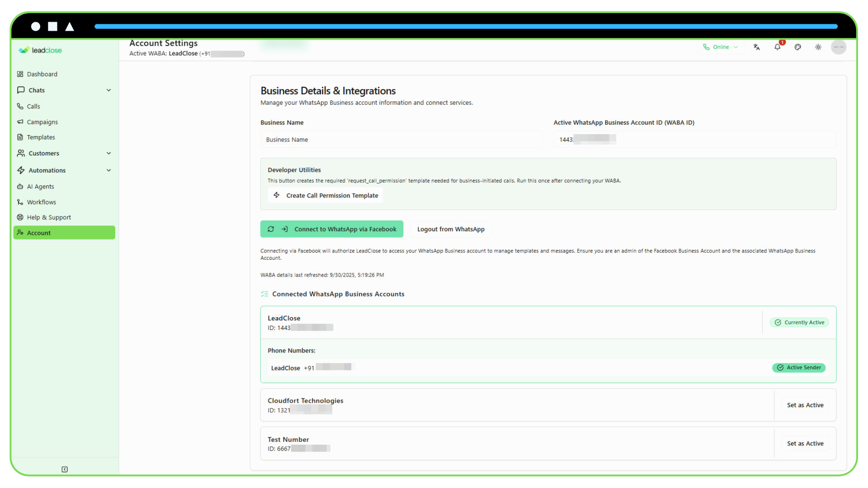Expand the Automations submenu chevron

click(108, 170)
